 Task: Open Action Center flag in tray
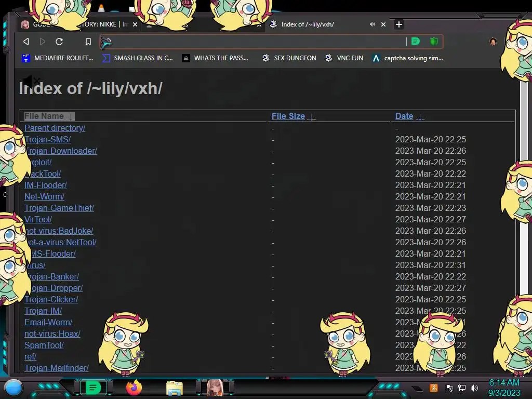pyautogui.click(x=449, y=388)
